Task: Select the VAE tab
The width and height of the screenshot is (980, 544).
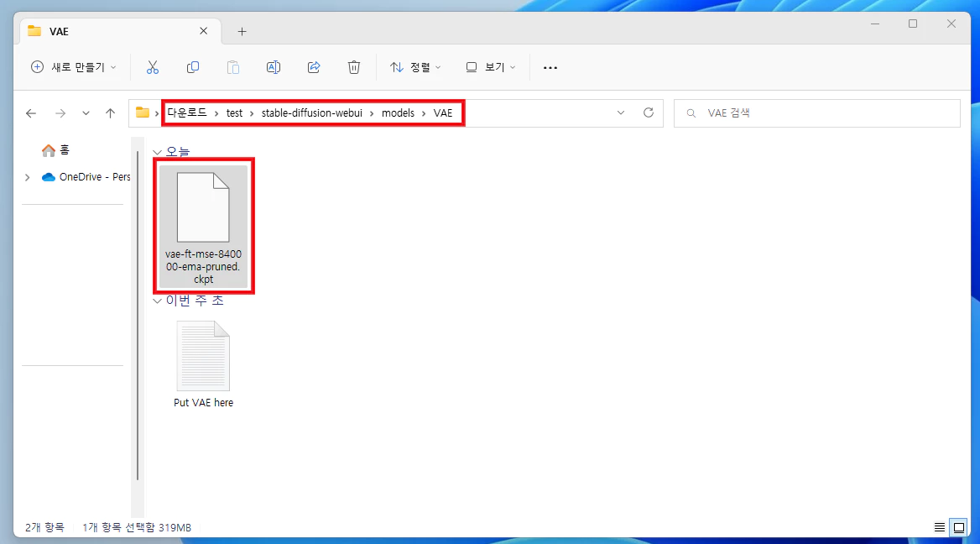Action: [x=119, y=31]
